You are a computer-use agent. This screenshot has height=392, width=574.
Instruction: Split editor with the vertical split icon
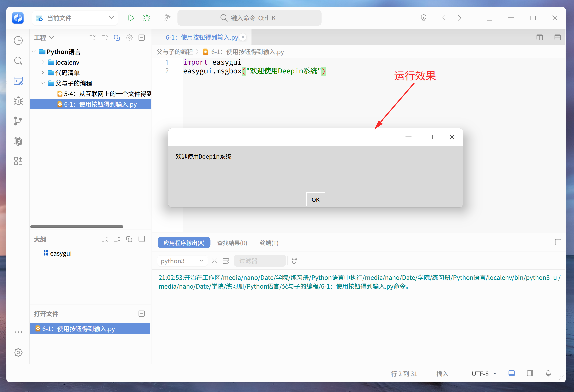click(x=540, y=37)
